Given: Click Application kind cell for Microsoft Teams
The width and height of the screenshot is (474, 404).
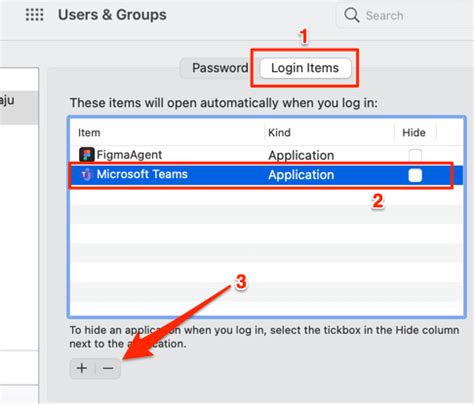Looking at the screenshot, I should tap(301, 175).
